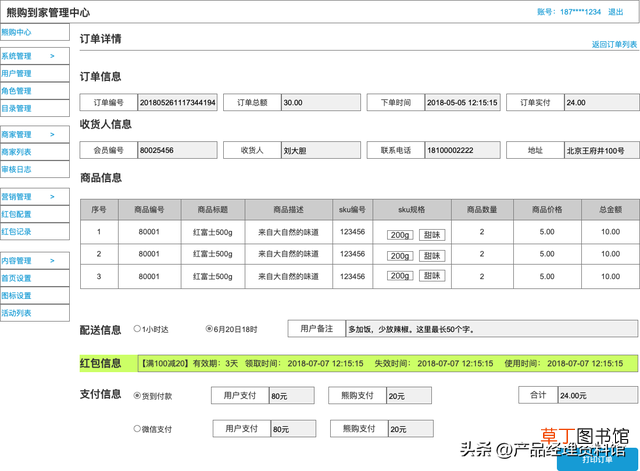Select the 甜味 sku tag in row 1
The width and height of the screenshot is (640, 471).
432,235
